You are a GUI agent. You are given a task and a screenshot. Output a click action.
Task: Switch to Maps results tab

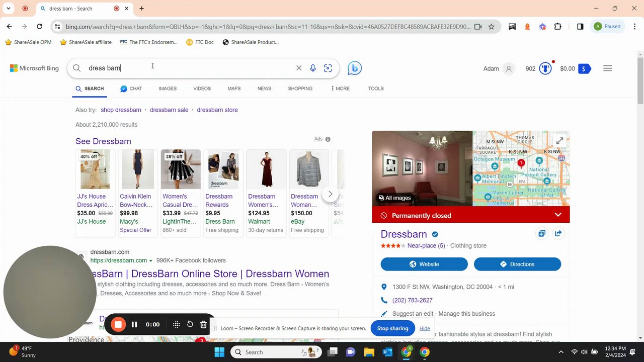234,88
